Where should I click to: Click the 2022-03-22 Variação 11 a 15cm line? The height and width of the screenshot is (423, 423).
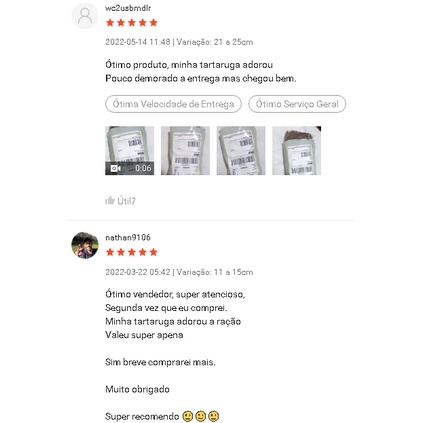pos(179,272)
